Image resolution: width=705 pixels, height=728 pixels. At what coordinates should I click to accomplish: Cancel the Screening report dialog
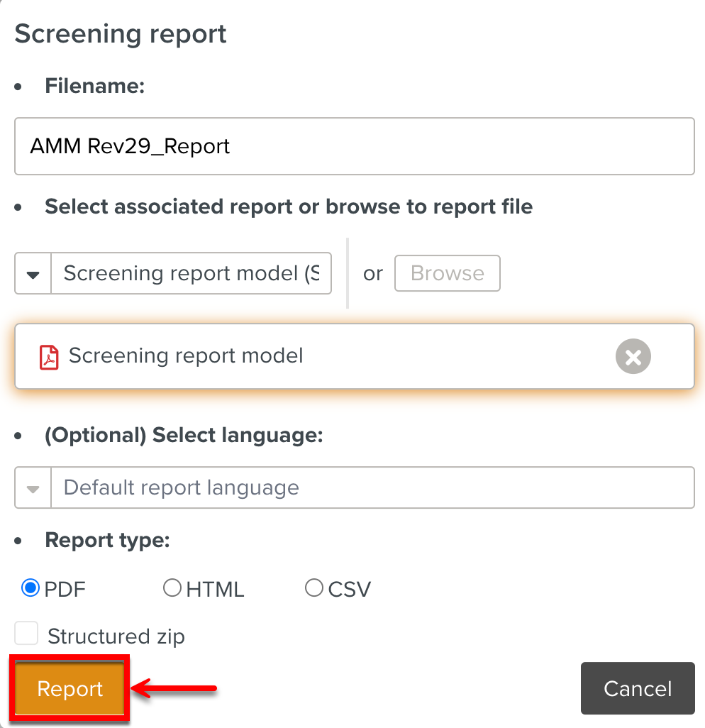pyautogui.click(x=637, y=689)
